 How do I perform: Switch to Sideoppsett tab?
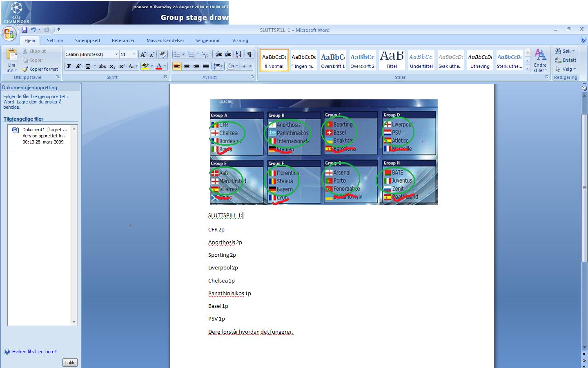[x=88, y=40]
